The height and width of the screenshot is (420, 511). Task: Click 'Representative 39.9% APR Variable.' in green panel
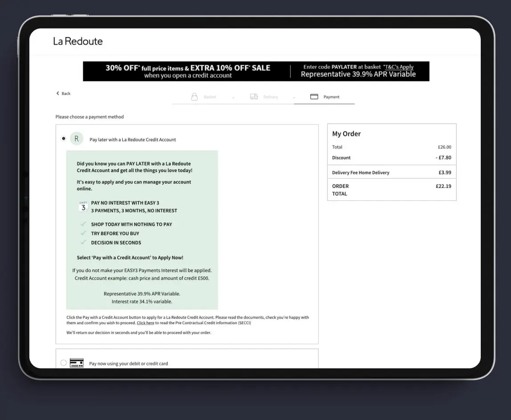pos(142,294)
